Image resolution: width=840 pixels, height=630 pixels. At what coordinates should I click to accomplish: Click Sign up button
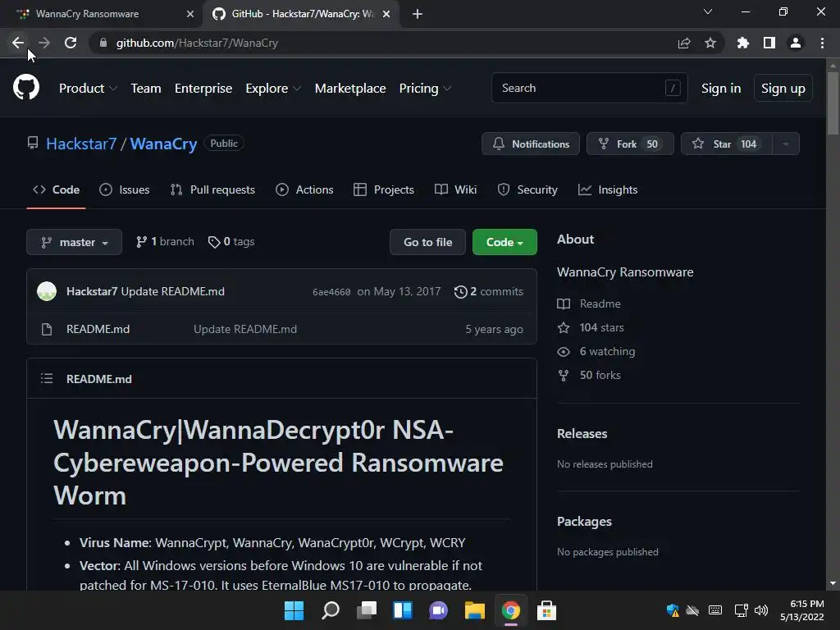tap(783, 89)
